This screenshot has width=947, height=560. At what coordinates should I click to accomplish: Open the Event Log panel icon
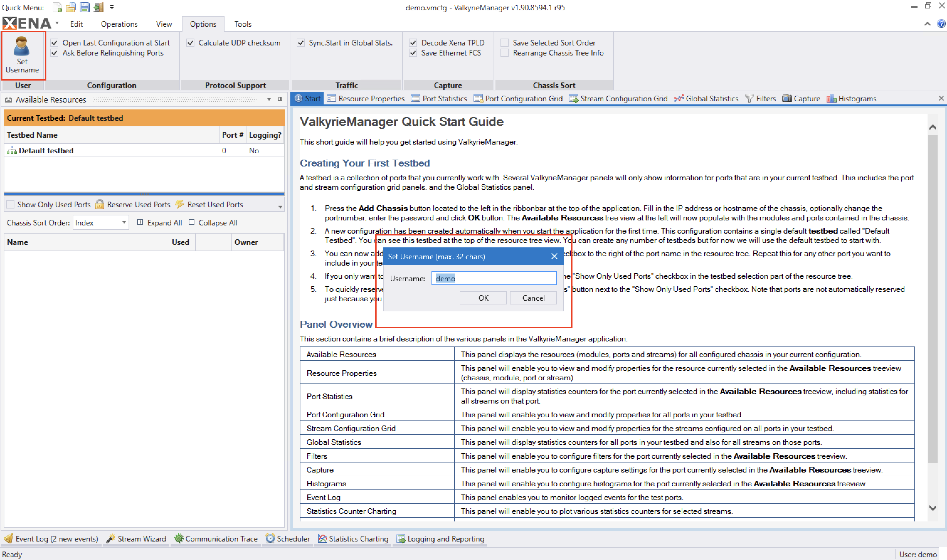click(x=8, y=538)
